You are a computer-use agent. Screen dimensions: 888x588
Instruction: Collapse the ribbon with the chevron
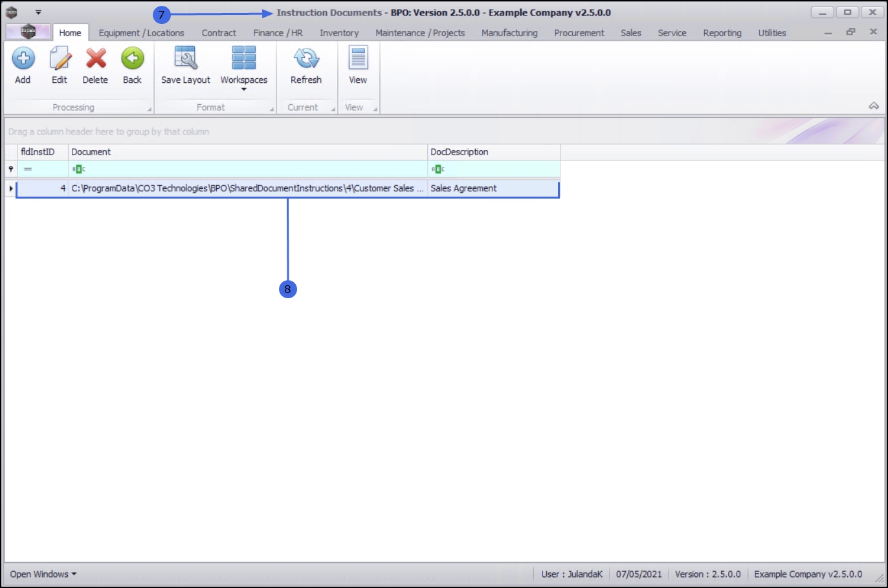(874, 106)
